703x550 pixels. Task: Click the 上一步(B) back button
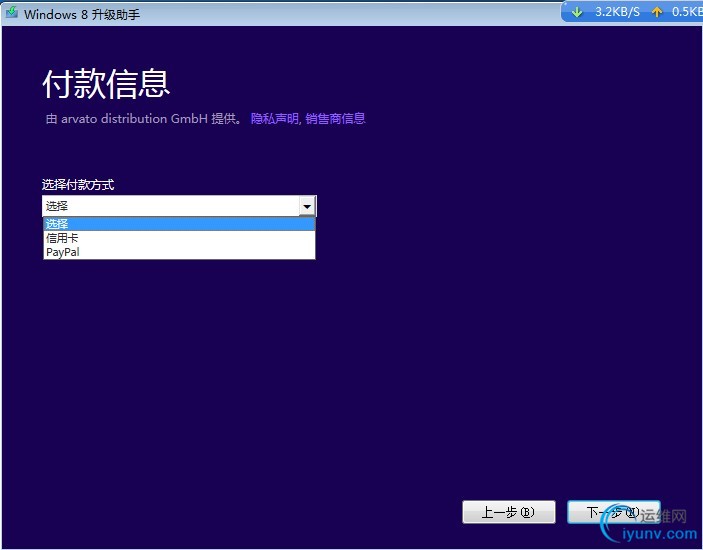click(x=509, y=512)
